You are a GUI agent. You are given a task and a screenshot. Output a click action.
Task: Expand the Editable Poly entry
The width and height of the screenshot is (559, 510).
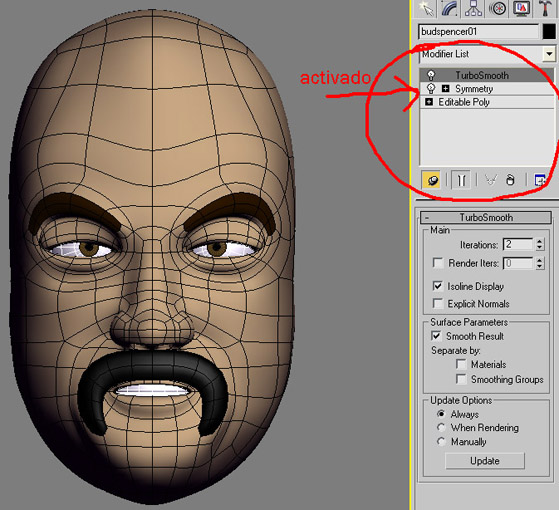tap(429, 102)
